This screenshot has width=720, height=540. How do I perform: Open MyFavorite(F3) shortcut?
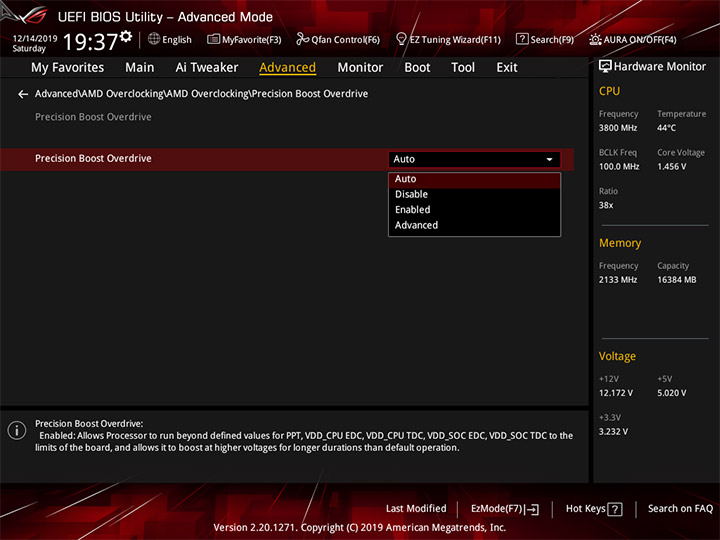tap(244, 39)
